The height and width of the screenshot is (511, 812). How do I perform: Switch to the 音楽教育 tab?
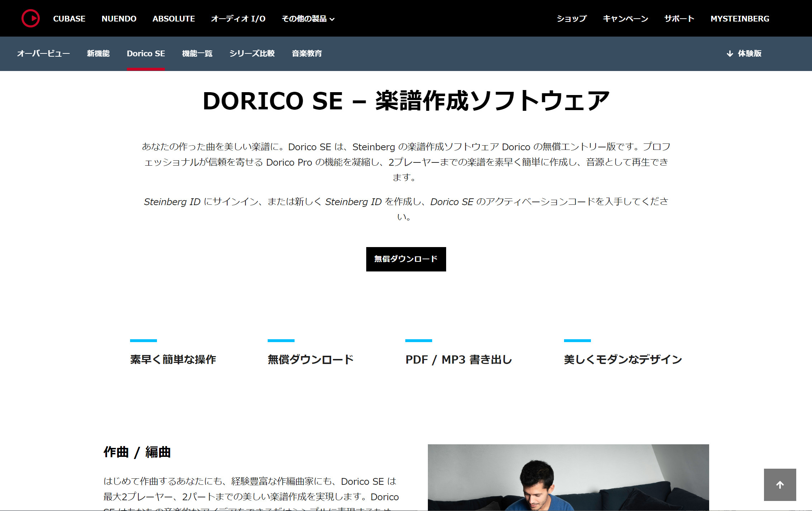tap(307, 53)
